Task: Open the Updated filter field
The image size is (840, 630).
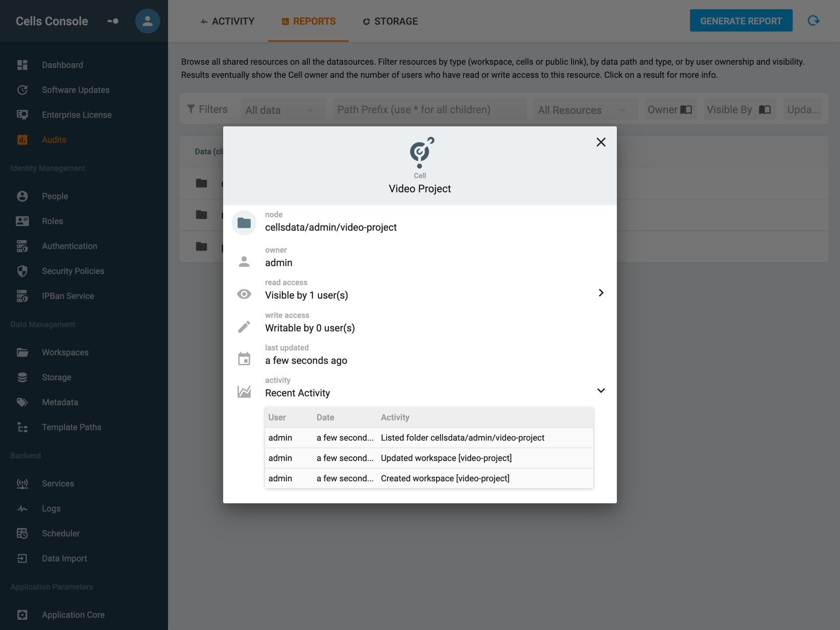Action: point(803,109)
